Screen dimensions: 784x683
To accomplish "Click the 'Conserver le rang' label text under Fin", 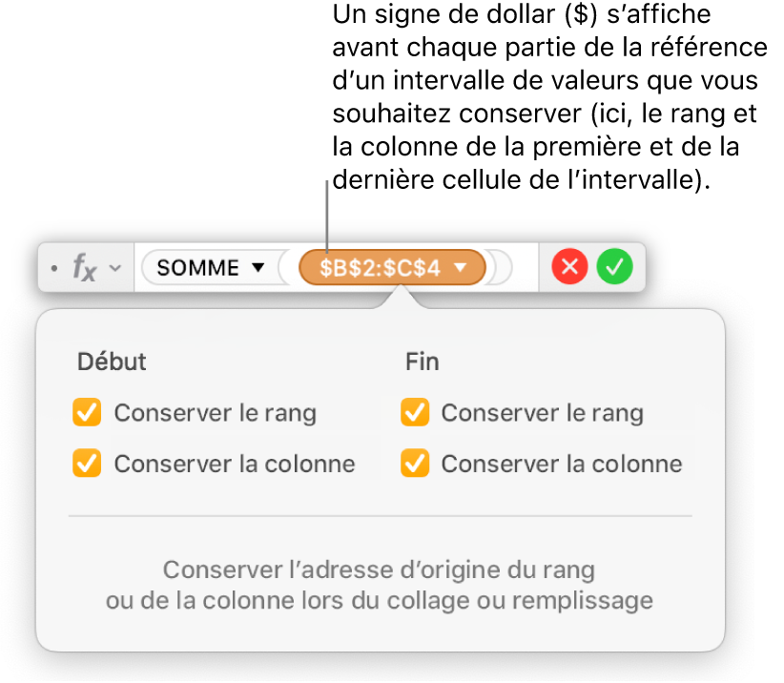I will coord(542,413).
